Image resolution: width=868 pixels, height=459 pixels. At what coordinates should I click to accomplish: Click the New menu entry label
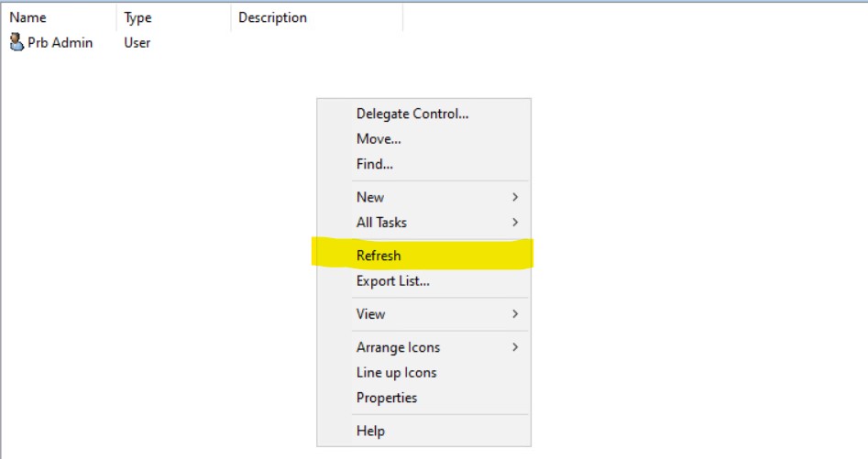pyautogui.click(x=370, y=197)
